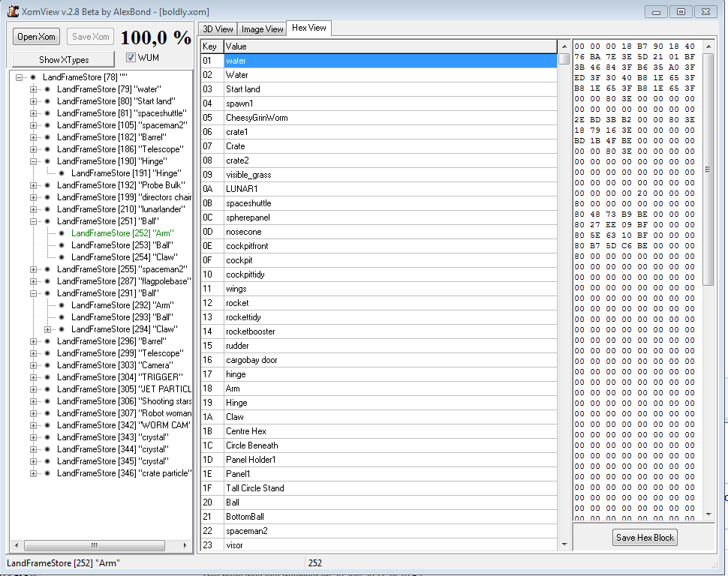The height and width of the screenshot is (576, 728).
Task: Click node icon beside LandFrameStore [182] Barrel
Action: pos(47,137)
